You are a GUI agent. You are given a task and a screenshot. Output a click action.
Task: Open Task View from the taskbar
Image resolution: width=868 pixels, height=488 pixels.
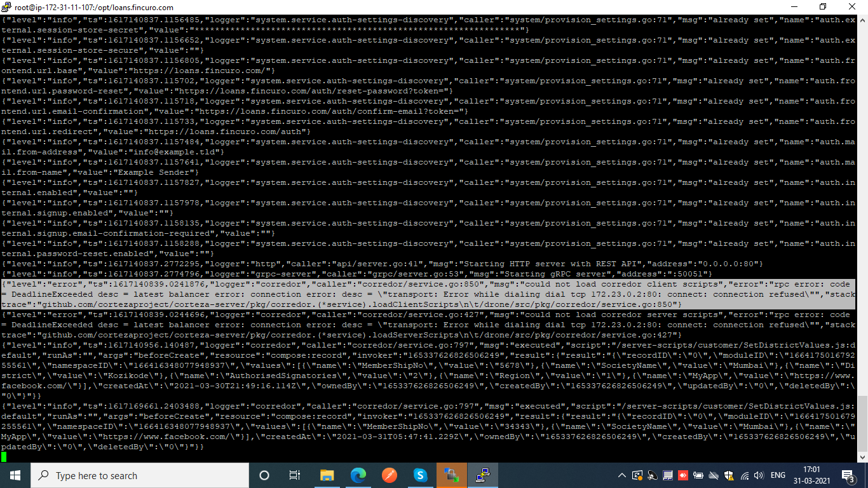coord(295,475)
